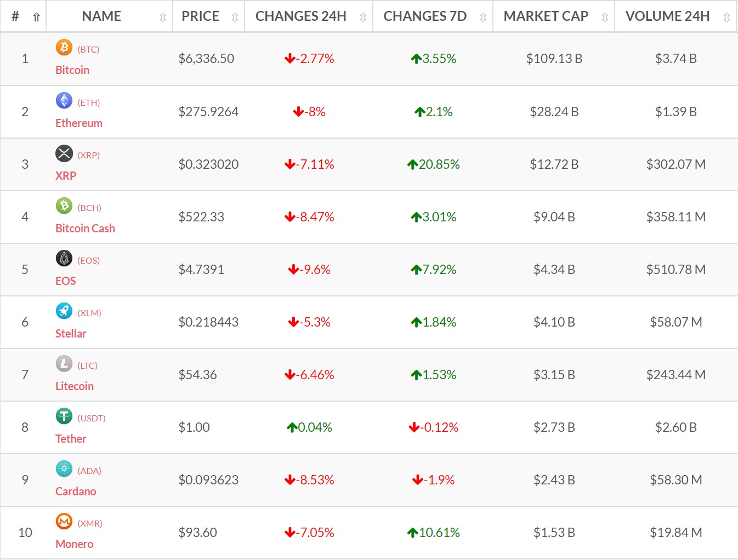Click Bitcoin market cap $109.13 B
Screen dimensions: 738x560
tap(554, 59)
